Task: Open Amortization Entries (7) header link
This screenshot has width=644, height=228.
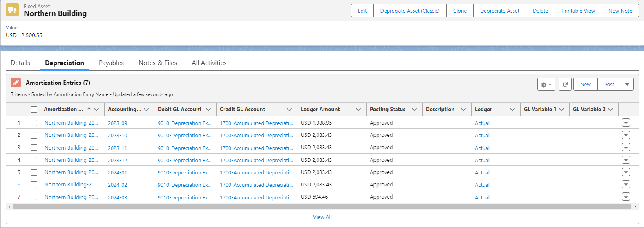Action: [x=58, y=83]
